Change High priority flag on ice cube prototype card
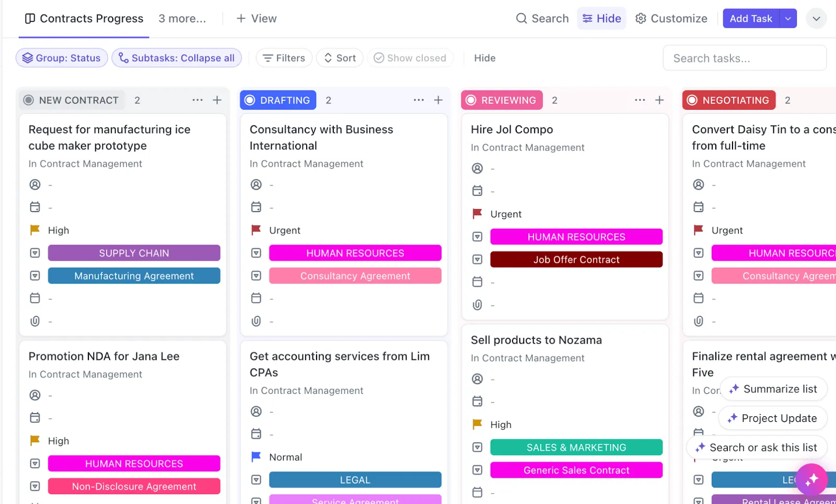 click(35, 230)
